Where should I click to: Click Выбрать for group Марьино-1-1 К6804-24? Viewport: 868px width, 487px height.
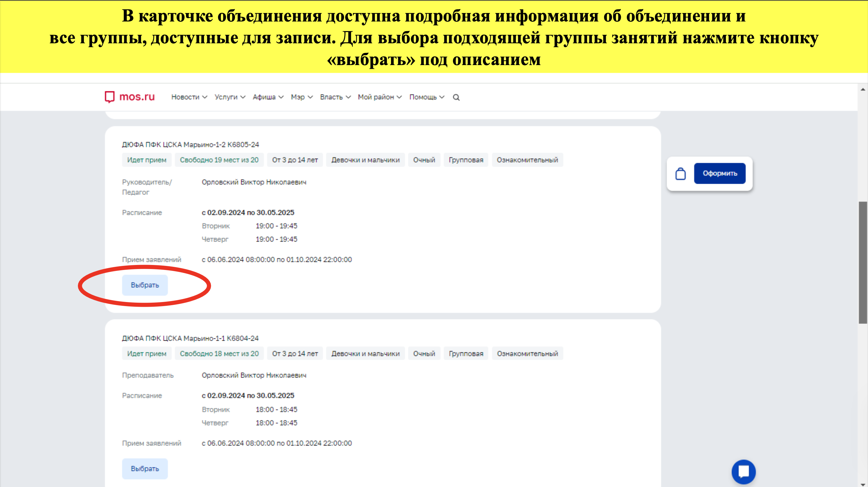(x=145, y=469)
